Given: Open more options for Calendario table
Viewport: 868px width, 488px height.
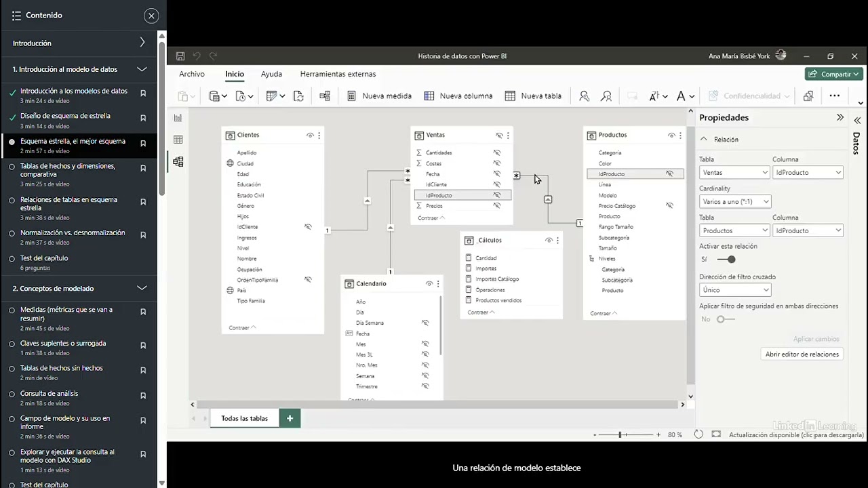Looking at the screenshot, I should [x=438, y=284].
